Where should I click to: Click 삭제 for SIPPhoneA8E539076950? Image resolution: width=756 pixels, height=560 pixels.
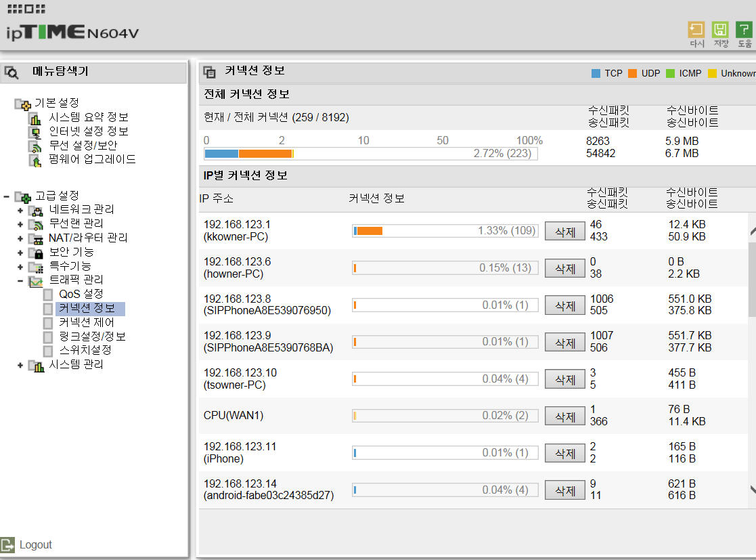pos(565,305)
